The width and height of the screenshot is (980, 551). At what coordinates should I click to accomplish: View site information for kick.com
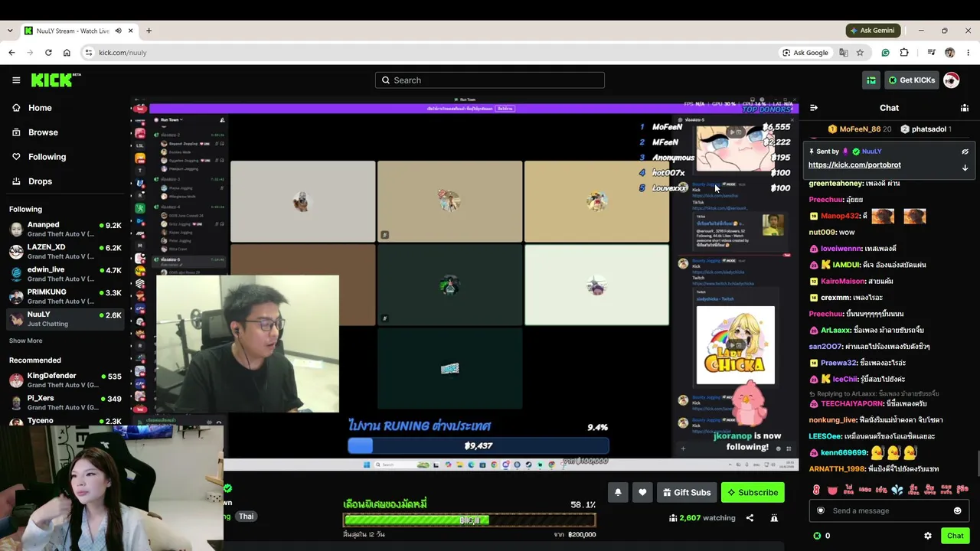click(89, 53)
